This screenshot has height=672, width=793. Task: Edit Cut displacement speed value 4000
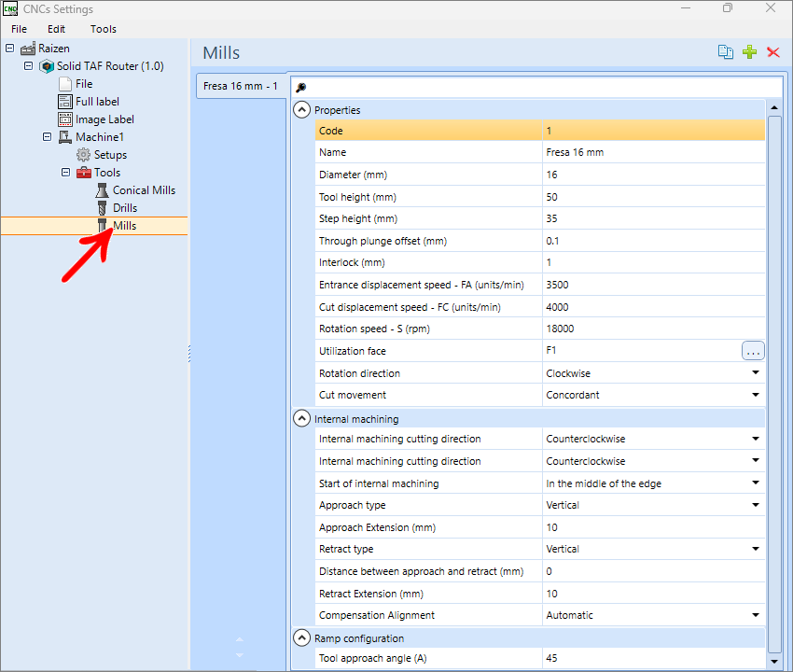tap(653, 307)
